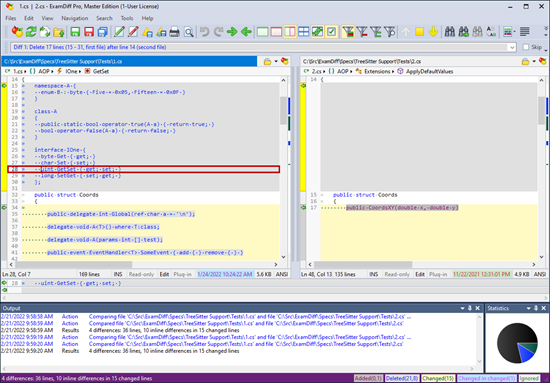The image size is (550, 383).
Task: Expand the Diff 1 differences combo box
Action: (512, 47)
